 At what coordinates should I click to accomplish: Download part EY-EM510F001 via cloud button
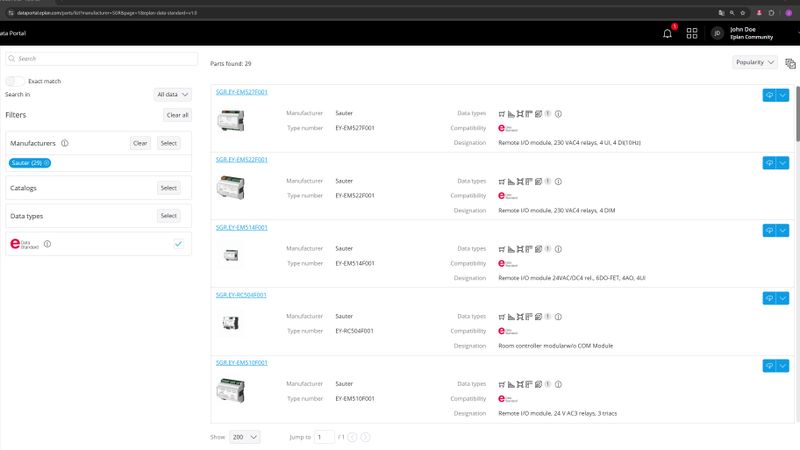click(769, 366)
